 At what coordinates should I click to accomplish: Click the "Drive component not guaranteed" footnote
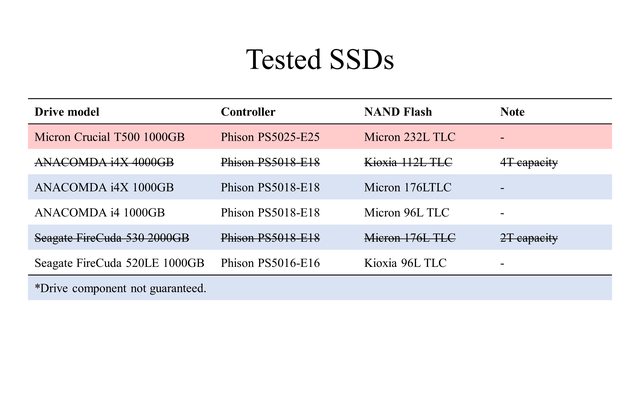tap(120, 288)
